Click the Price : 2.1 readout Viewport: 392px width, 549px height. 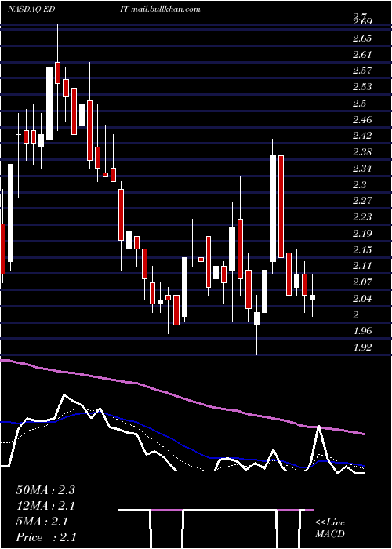[x=45, y=537]
